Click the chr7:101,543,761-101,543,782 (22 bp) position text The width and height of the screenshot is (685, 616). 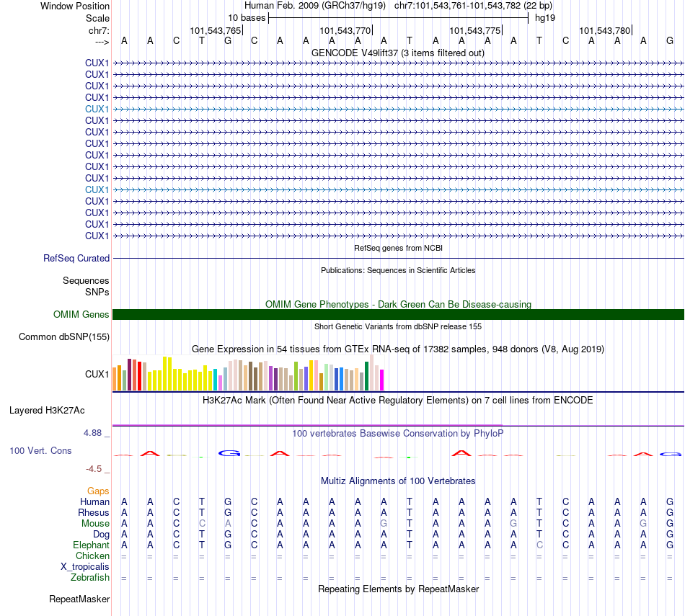473,6
